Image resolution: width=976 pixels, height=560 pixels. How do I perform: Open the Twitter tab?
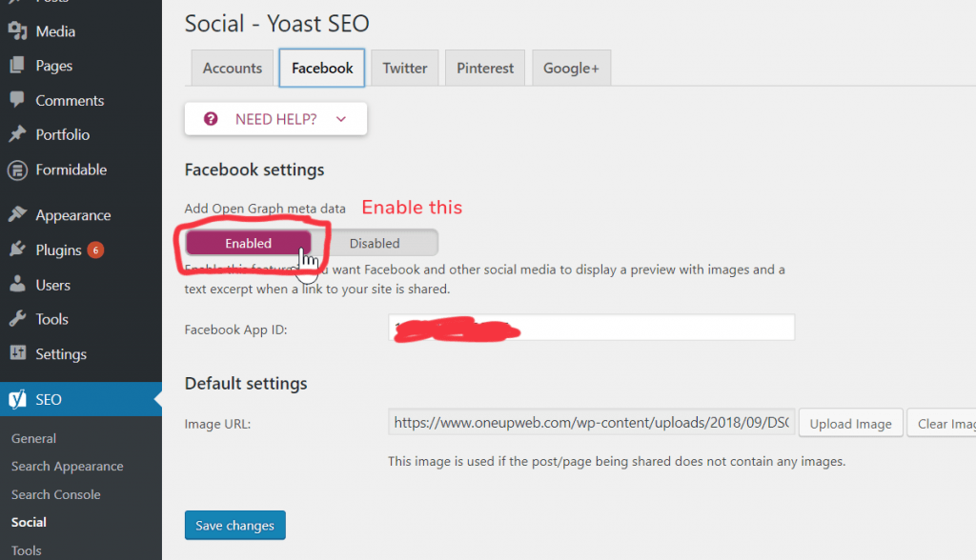404,68
